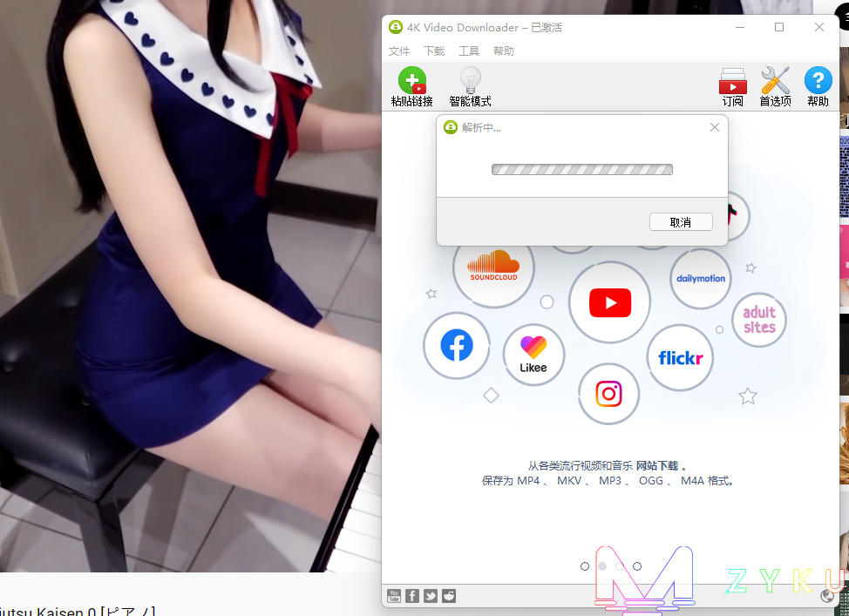Open the 帮助 (Help) menu in menu bar
849x616 pixels.
(504, 51)
